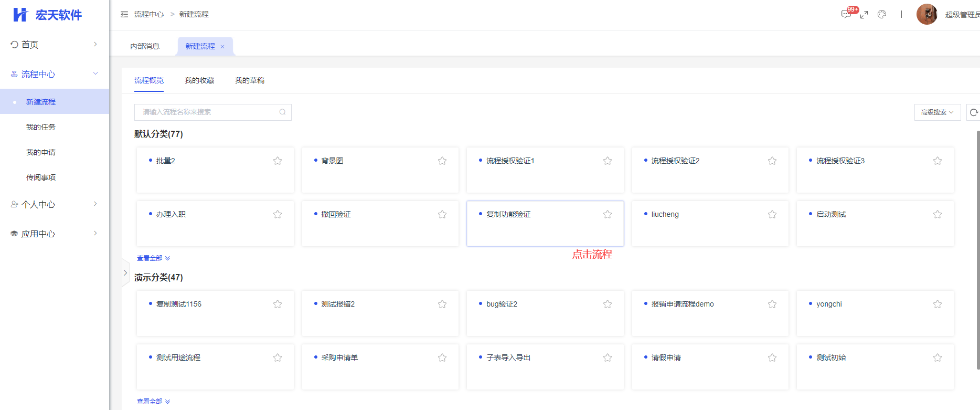Viewport: 980px width, 410px height.
Task: Star the 启动测试 card
Action: coord(938,214)
